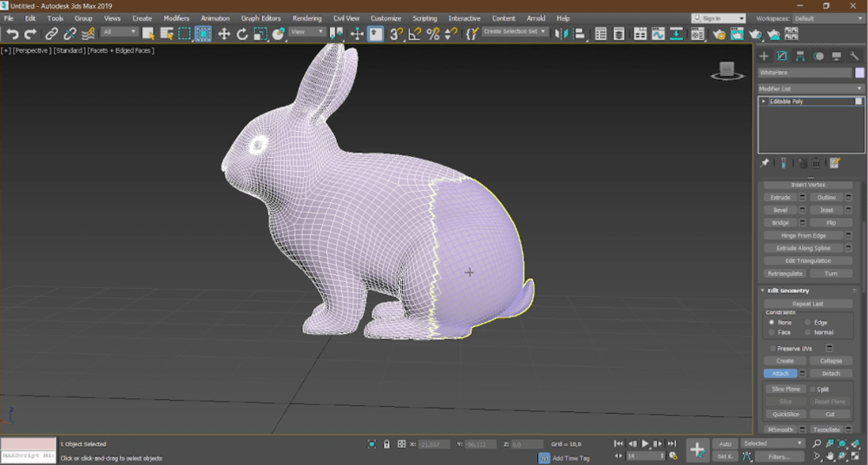The image size is (868, 465).
Task: Open the Customize menu
Action: [x=386, y=18]
